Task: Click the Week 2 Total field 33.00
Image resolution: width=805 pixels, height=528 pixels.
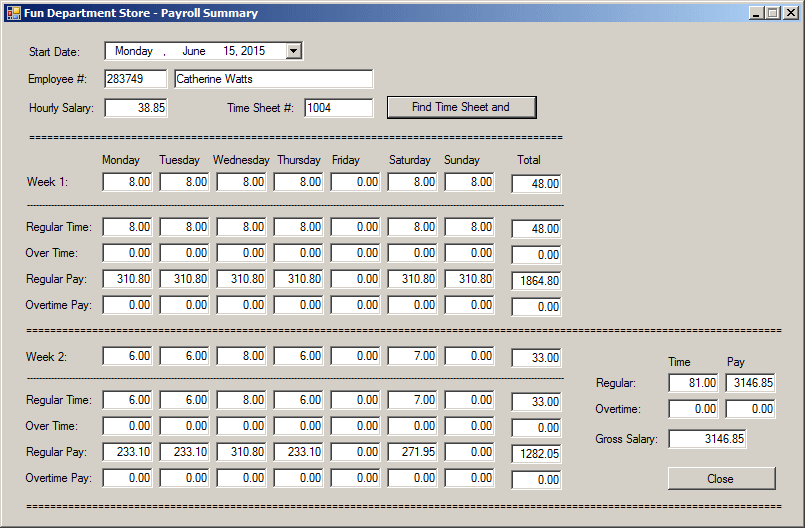Action: 536,358
